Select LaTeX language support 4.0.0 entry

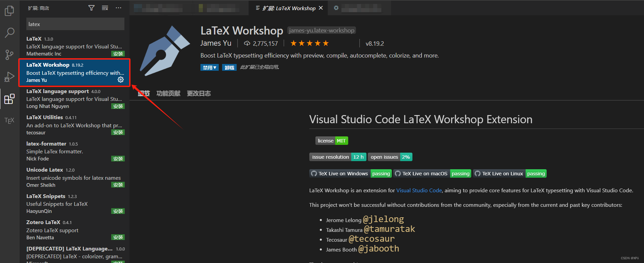(x=75, y=98)
